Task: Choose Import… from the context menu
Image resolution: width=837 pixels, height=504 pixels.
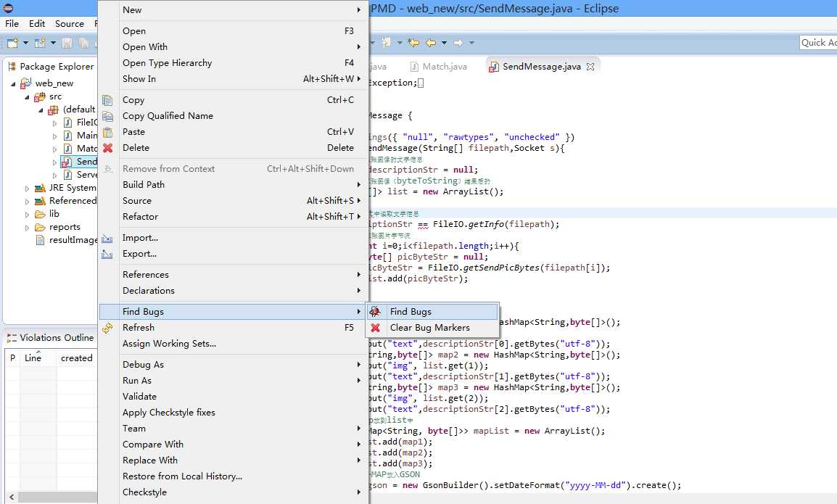Action: click(x=234, y=238)
